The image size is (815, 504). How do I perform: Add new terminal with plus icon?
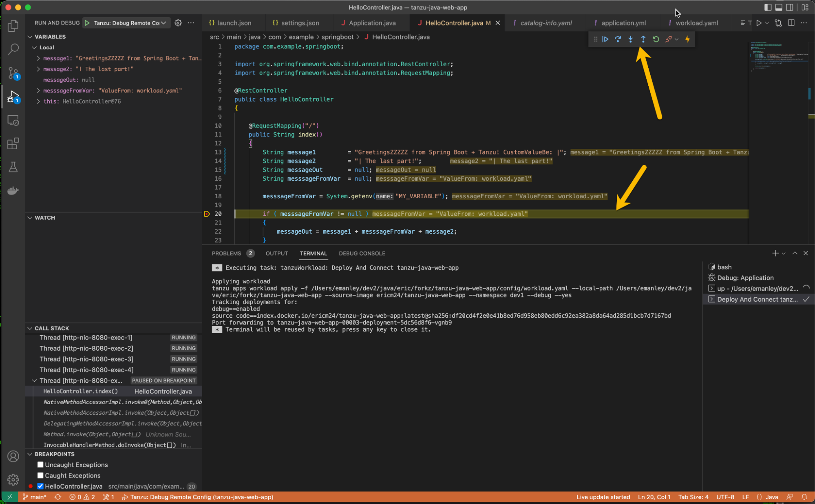coord(775,253)
